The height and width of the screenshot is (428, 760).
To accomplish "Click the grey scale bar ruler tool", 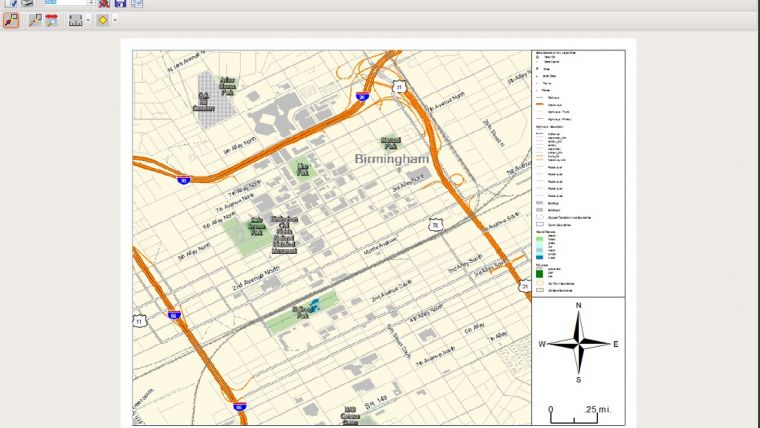I will (76, 20).
